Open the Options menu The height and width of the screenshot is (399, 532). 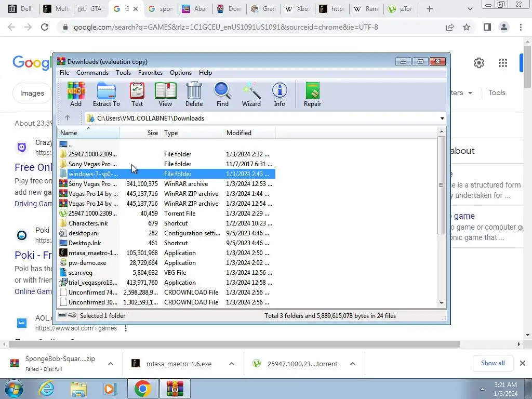tap(181, 73)
